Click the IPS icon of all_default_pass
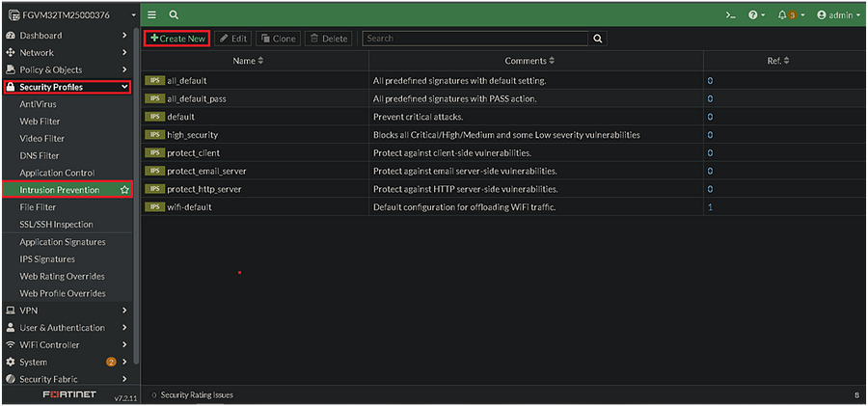 coord(154,98)
